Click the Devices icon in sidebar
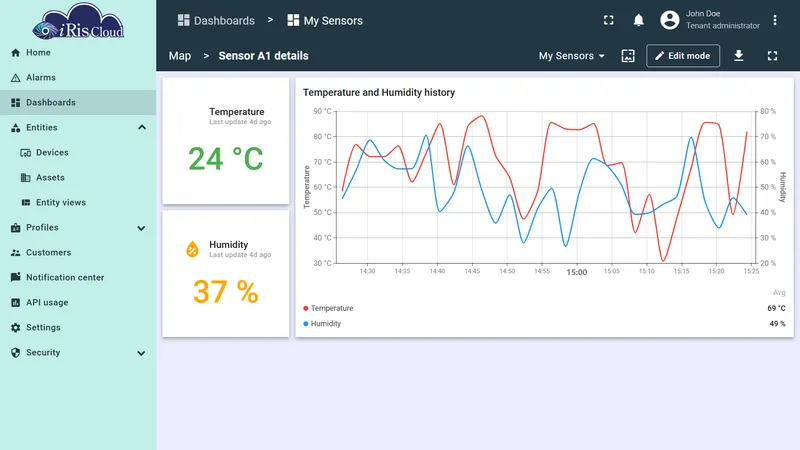 coord(26,153)
